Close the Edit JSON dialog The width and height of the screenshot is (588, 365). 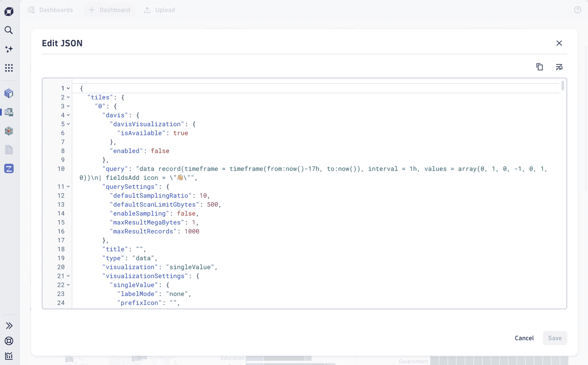(559, 43)
